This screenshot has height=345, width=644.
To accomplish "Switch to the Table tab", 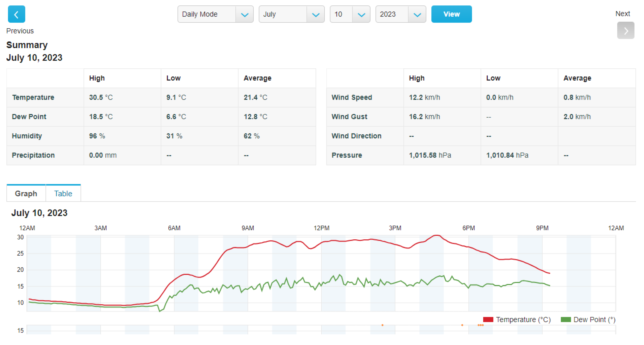I will 63,193.
